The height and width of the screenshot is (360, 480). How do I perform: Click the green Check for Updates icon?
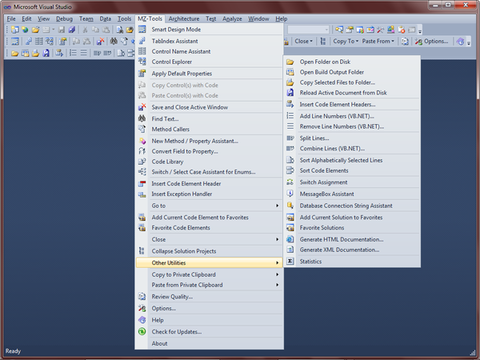(142, 332)
